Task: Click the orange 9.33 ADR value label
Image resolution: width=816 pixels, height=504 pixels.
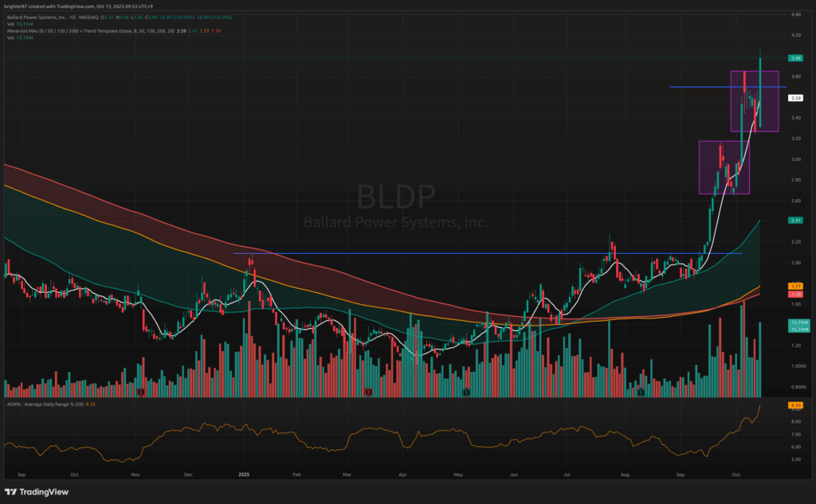Action: coord(794,406)
